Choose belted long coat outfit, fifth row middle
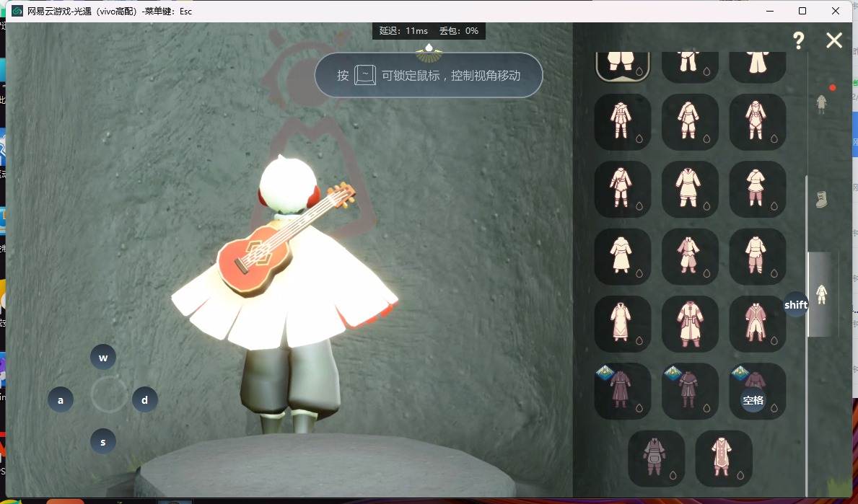Viewport: 858px width, 504px height. click(689, 324)
